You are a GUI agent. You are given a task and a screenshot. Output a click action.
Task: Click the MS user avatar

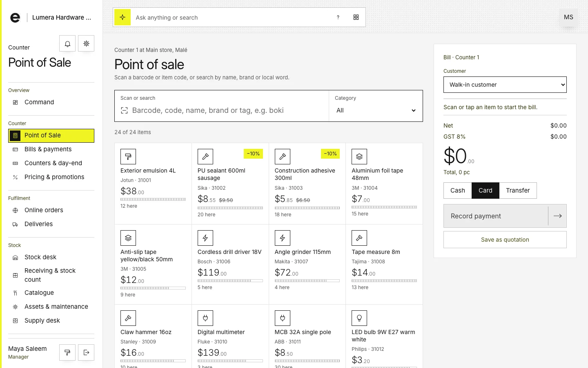[x=568, y=17]
